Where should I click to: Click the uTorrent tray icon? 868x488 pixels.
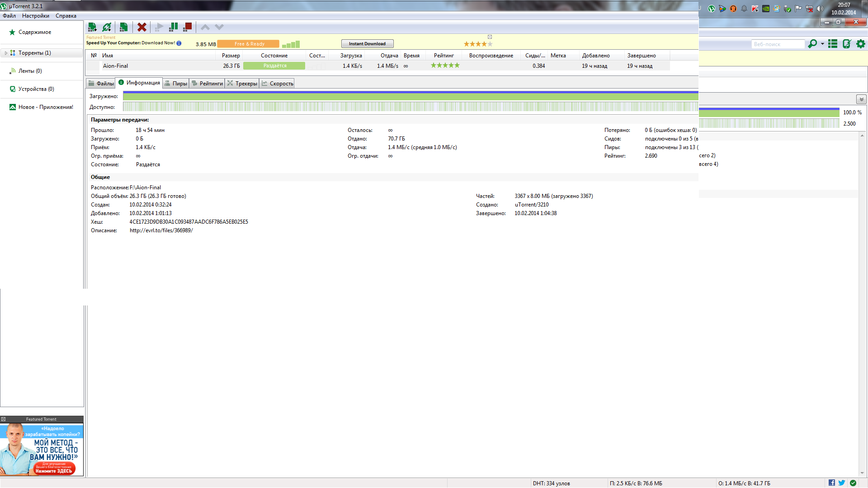tap(712, 9)
